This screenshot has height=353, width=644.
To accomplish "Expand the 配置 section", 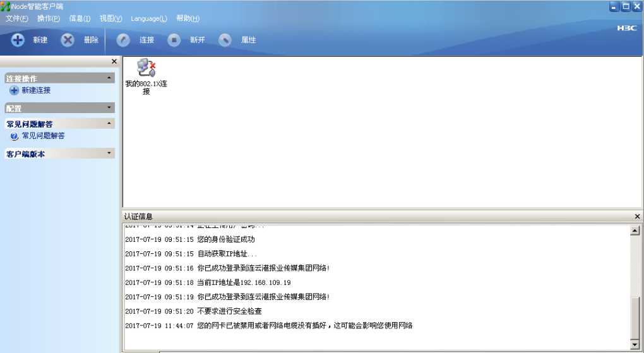I will [59, 108].
